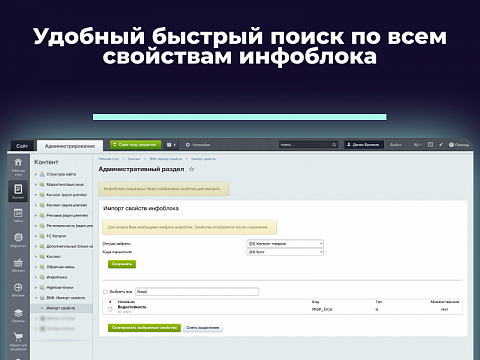Expand the Контент (aspro.premier) tree node
The width and height of the screenshot is (480, 360).
click(36, 205)
